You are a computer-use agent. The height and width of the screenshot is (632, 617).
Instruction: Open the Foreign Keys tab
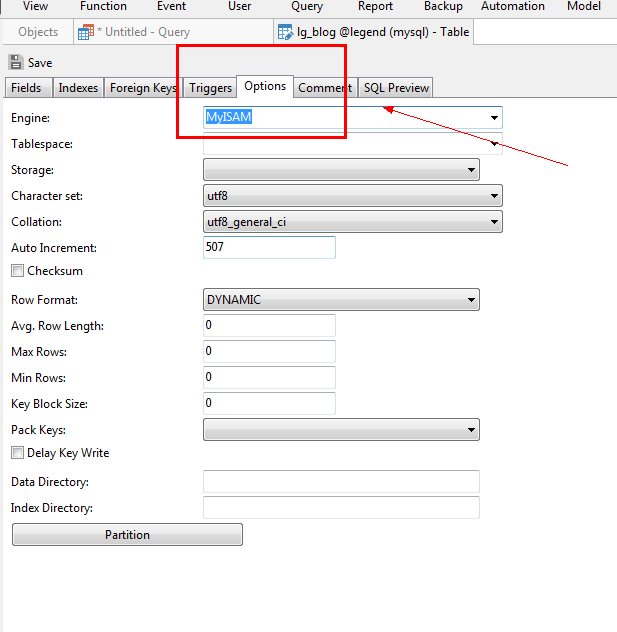coord(143,88)
